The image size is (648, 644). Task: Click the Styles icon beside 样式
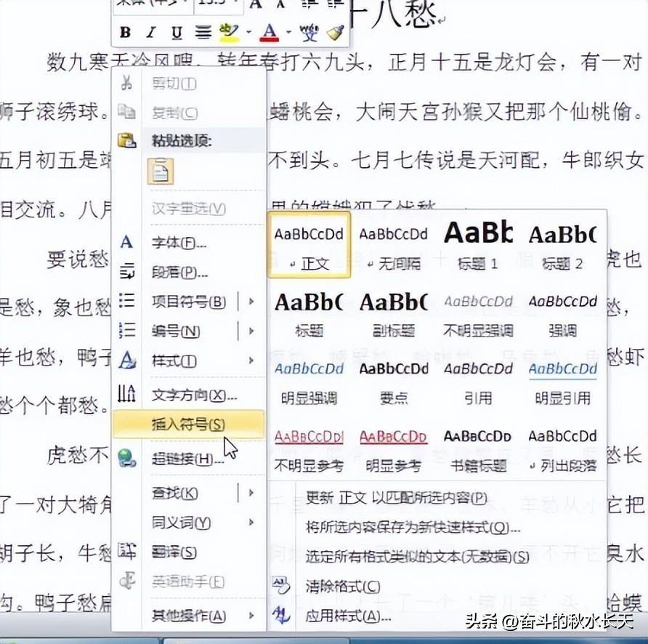click(127, 360)
